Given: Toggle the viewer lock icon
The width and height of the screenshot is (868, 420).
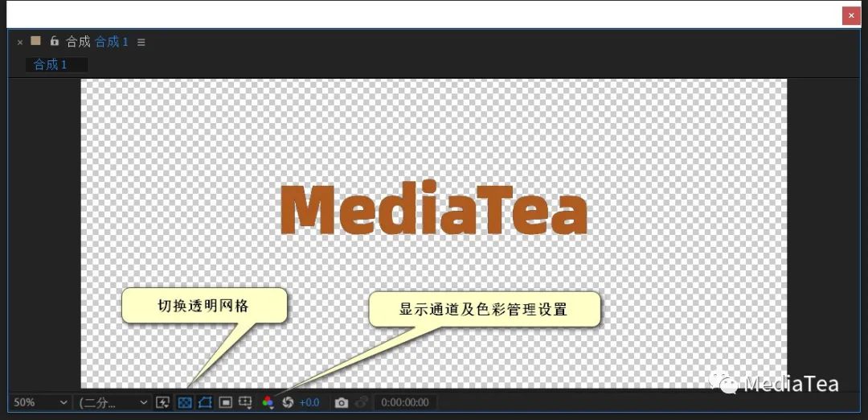Looking at the screenshot, I should [55, 40].
